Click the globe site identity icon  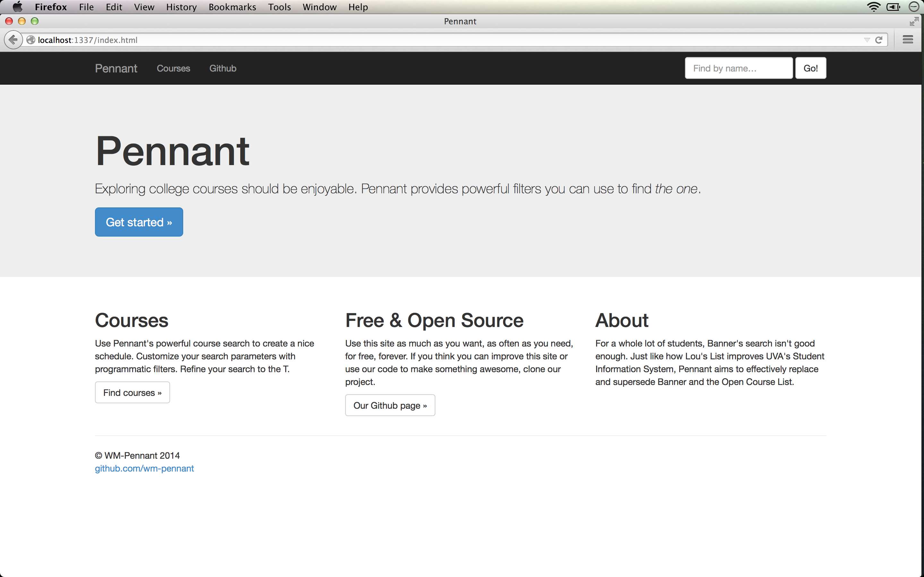pyautogui.click(x=31, y=40)
